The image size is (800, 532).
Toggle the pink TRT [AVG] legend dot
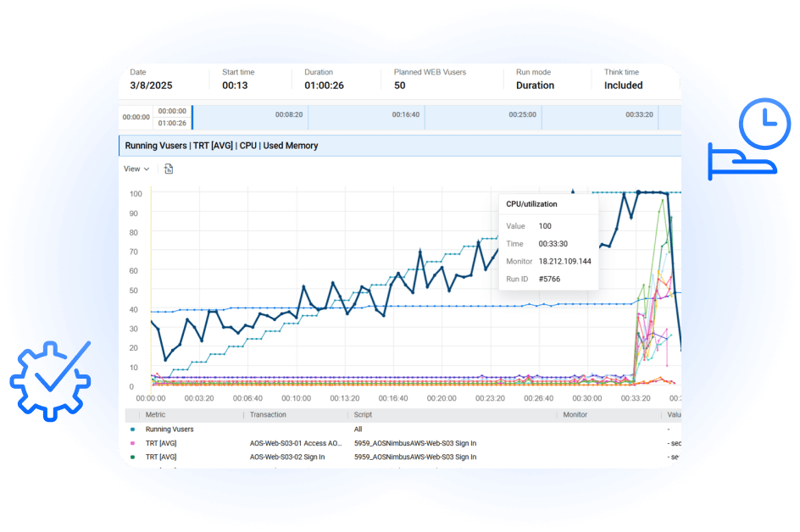coord(133,443)
